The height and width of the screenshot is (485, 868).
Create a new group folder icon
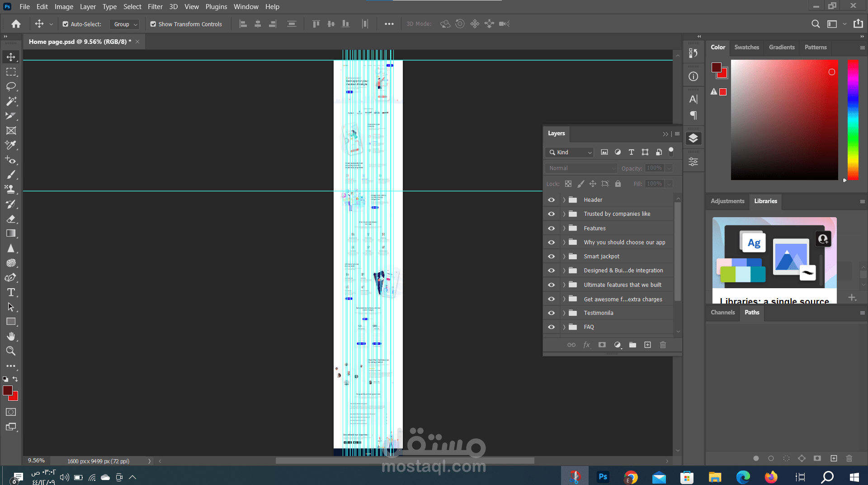pyautogui.click(x=632, y=345)
